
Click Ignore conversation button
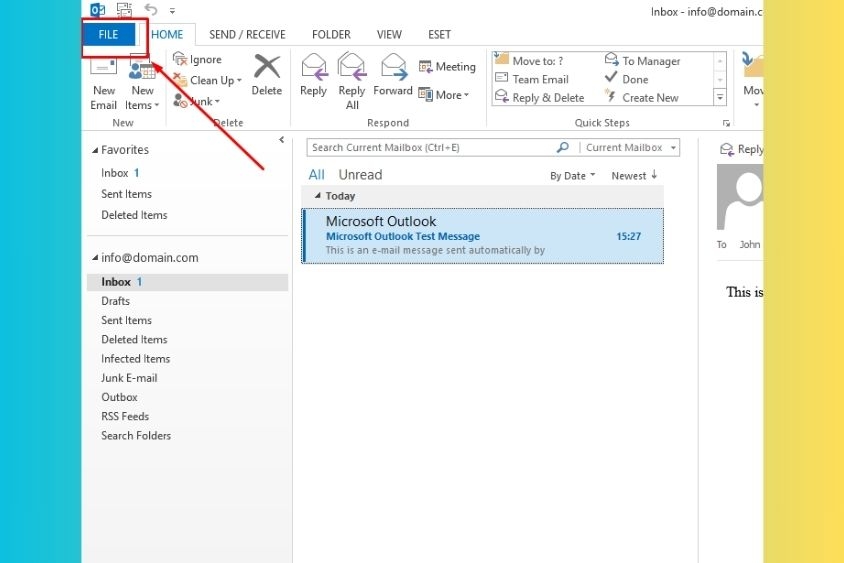tap(197, 59)
